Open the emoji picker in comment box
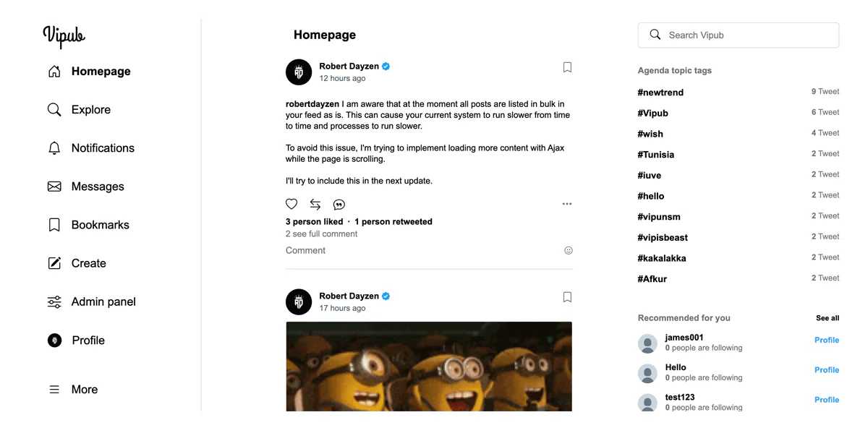The width and height of the screenshot is (868, 441). (x=569, y=250)
